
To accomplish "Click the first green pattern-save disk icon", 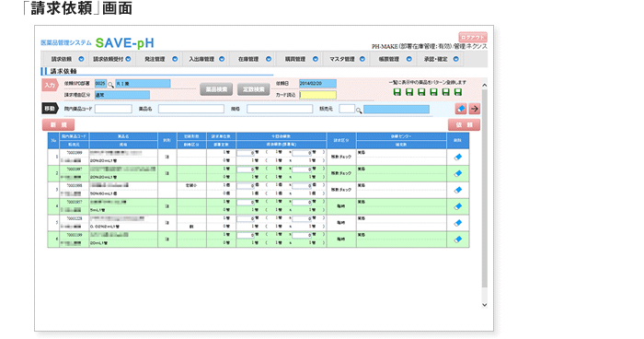I will coord(397,92).
